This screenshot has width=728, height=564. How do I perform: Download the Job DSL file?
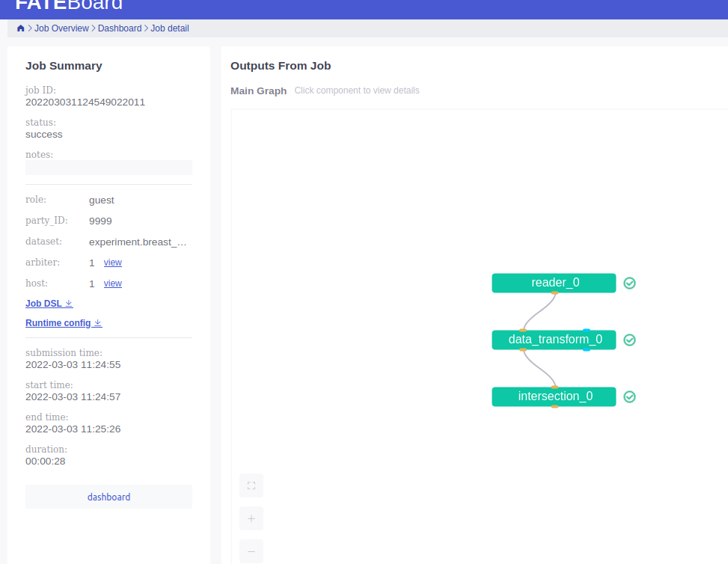(49, 303)
